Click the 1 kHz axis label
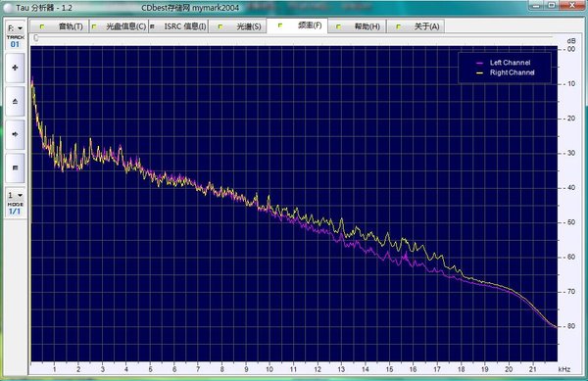 tap(54, 369)
